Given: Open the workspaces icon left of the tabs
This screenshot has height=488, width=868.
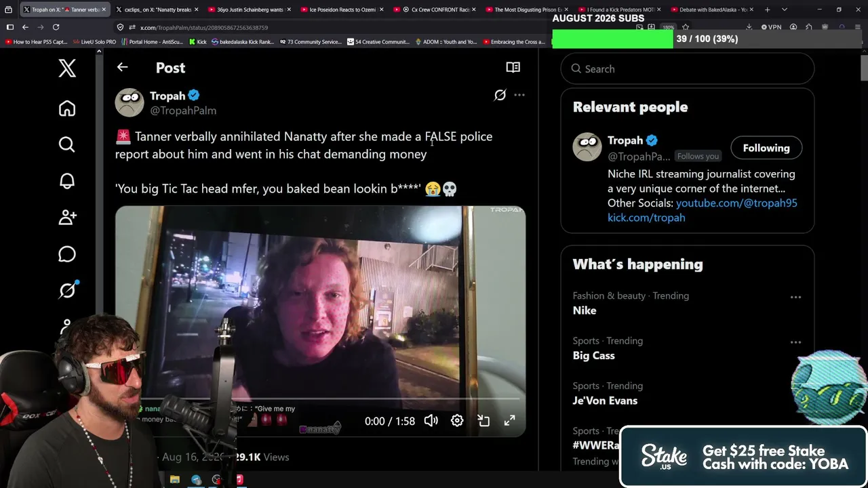Looking at the screenshot, I should pyautogui.click(x=8, y=9).
